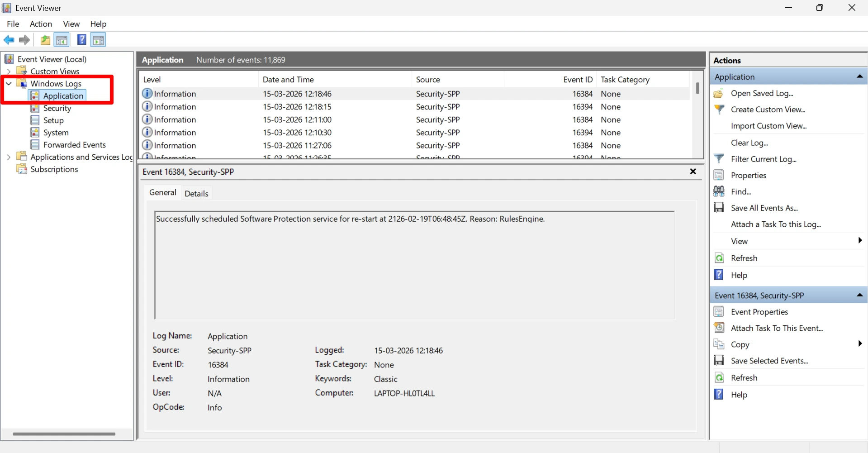Click the Save Selected Events action
The height and width of the screenshot is (453, 868).
click(770, 361)
